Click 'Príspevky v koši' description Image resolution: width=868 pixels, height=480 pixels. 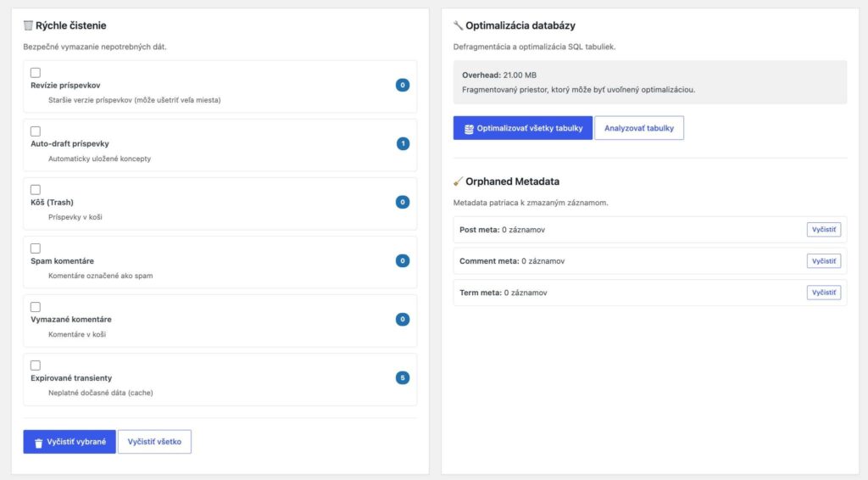(75, 217)
